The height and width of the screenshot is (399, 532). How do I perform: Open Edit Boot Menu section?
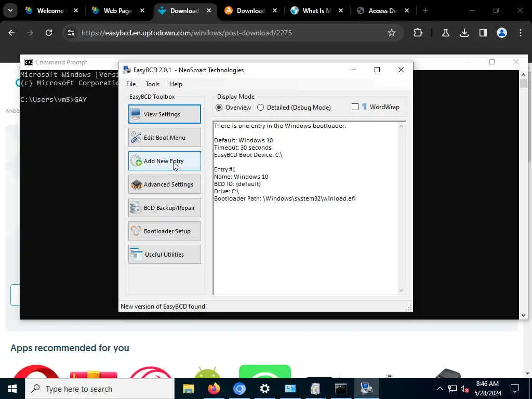tap(165, 137)
